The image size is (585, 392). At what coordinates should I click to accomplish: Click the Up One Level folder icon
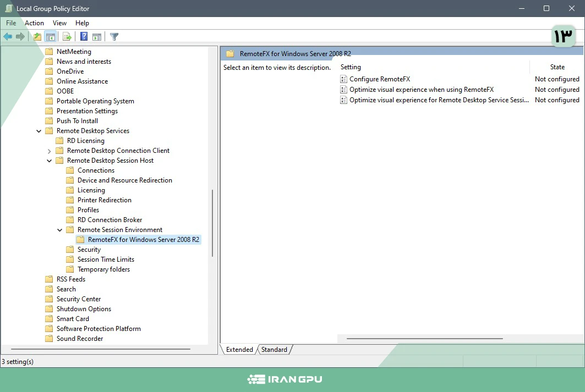coord(37,37)
